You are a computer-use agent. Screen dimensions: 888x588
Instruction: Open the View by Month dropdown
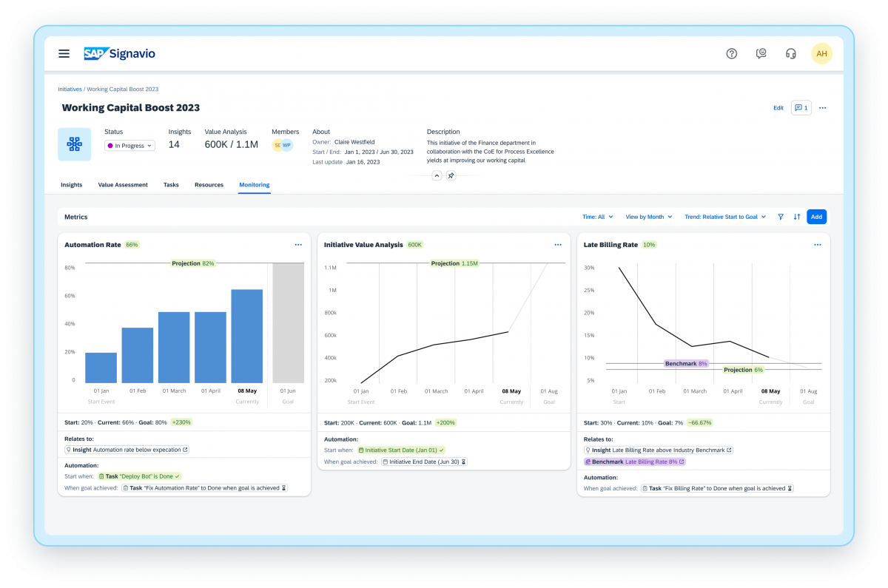[x=648, y=217]
